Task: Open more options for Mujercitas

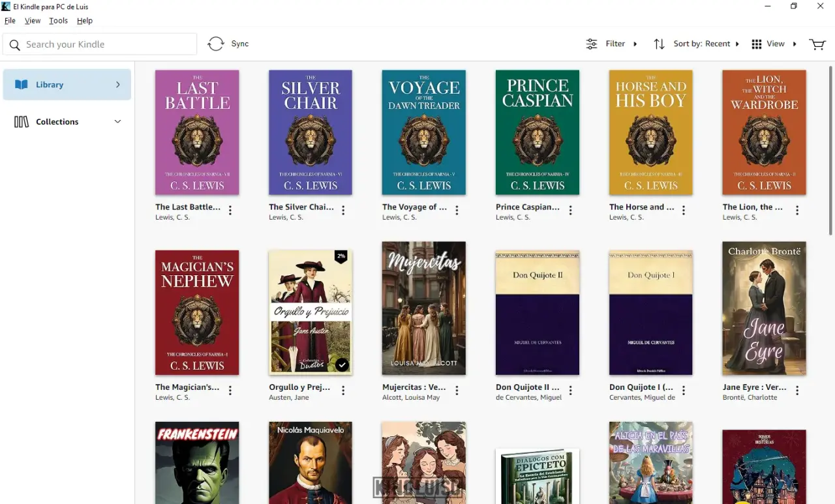Action: [x=457, y=391]
